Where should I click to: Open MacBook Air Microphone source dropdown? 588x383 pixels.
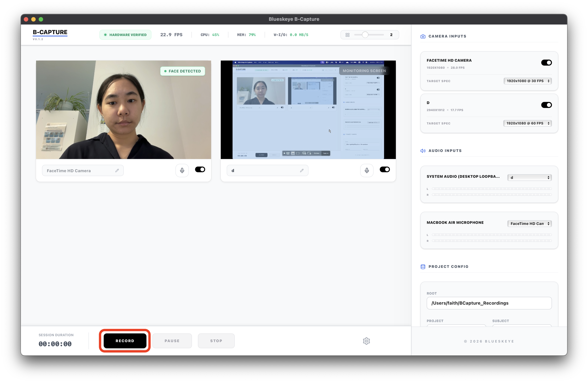click(x=529, y=223)
